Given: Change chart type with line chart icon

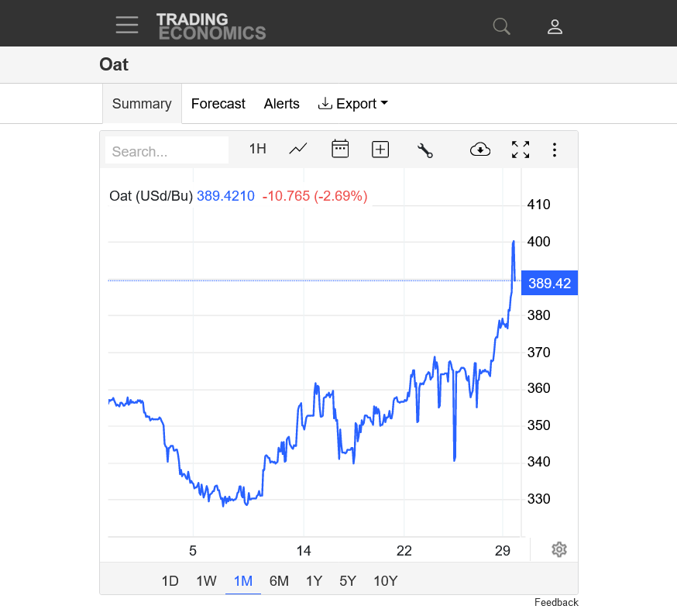Looking at the screenshot, I should (x=298, y=150).
